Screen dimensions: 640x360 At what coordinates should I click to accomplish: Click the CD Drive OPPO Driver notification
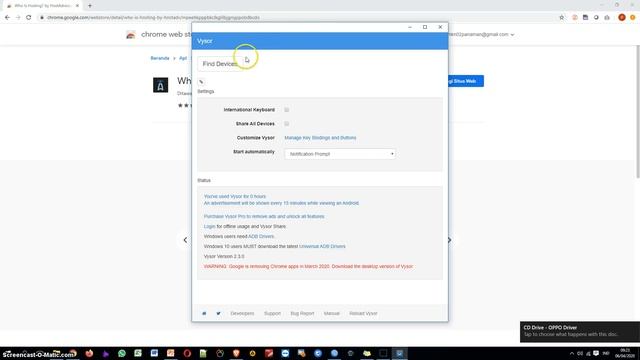(580, 331)
